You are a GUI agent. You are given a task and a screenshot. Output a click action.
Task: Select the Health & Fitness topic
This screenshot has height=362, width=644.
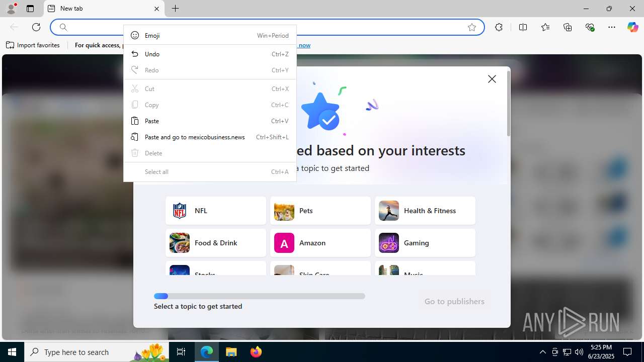[425, 211]
